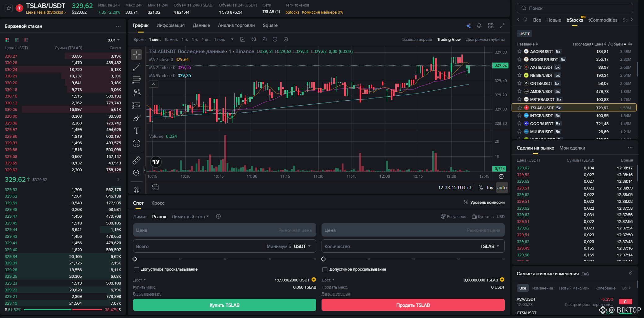Image resolution: width=644 pixels, height=318 pixels.
Task: Open the price scale settings gear
Action: pos(501,176)
